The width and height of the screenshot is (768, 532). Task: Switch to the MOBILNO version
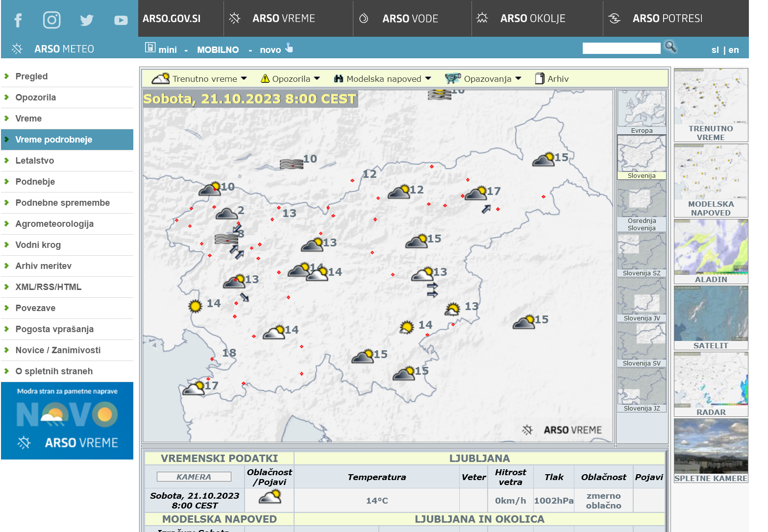[218, 49]
